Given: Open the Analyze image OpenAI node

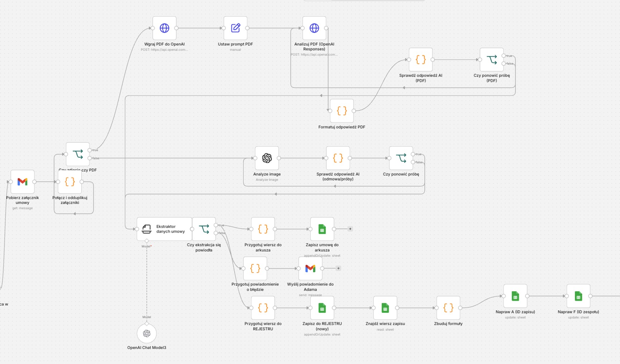Looking at the screenshot, I should pos(267,158).
